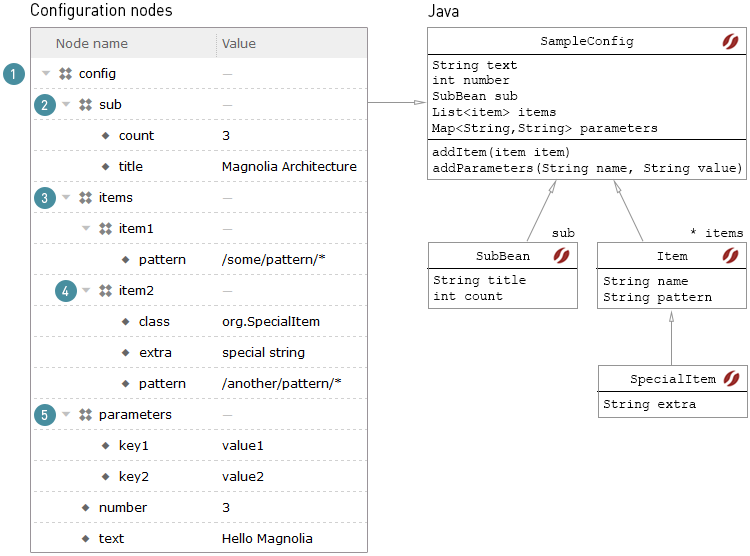Collapse the parameters node arrow

(x=66, y=414)
